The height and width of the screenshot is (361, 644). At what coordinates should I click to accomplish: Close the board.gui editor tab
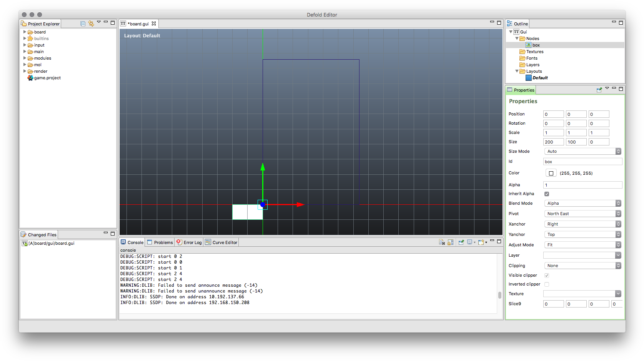pos(154,23)
